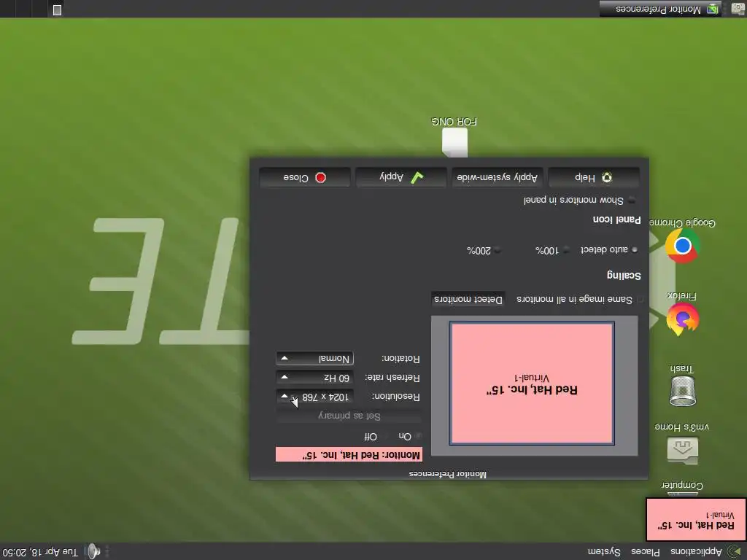Image resolution: width=747 pixels, height=560 pixels.
Task: Select 200% scaling option
Action: pyautogui.click(x=497, y=250)
